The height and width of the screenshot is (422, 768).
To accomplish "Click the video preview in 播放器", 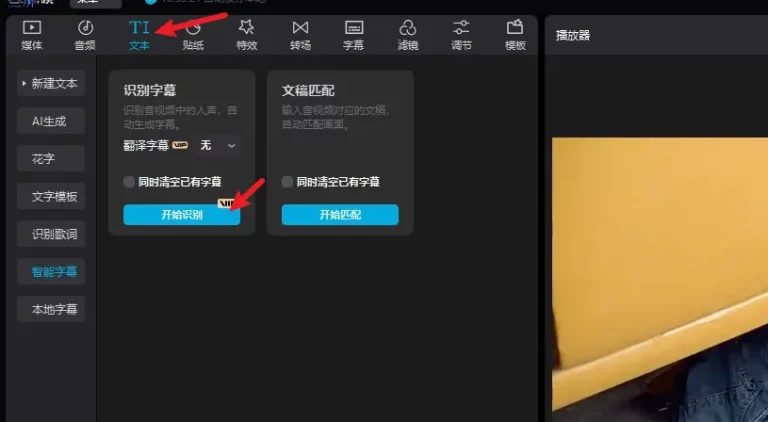I will 660,280.
